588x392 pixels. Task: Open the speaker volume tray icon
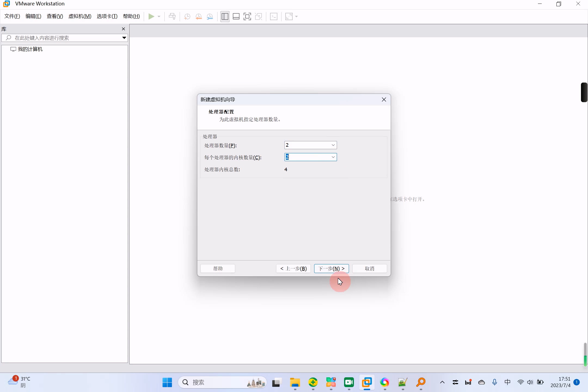click(x=530, y=382)
